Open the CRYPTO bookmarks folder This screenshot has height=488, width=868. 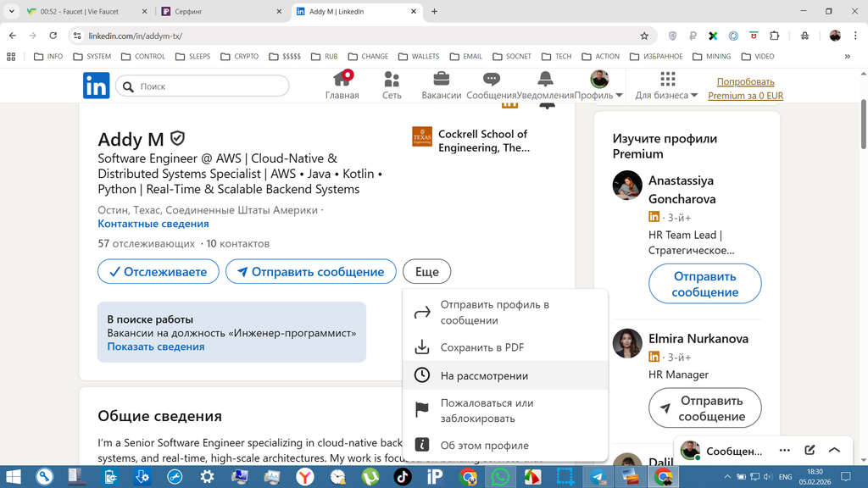[239, 57]
